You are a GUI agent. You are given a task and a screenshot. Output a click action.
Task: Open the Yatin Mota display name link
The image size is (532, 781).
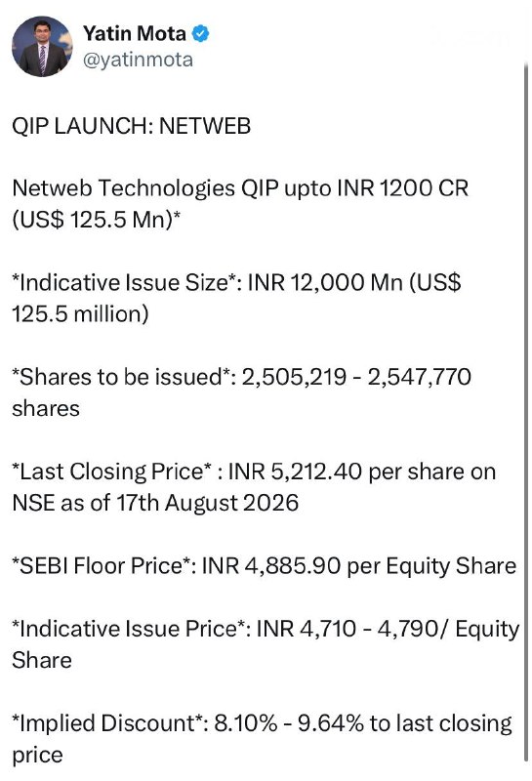point(135,33)
